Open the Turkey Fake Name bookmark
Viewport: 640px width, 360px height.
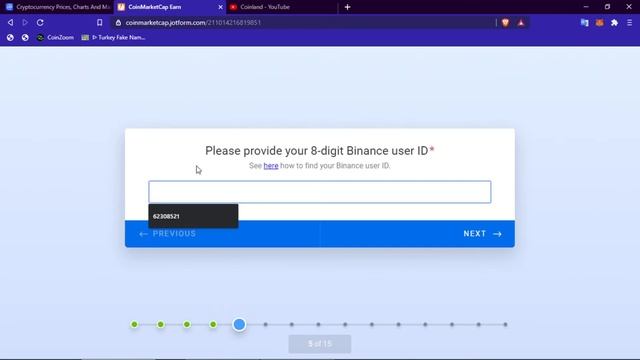pyautogui.click(x=113, y=38)
